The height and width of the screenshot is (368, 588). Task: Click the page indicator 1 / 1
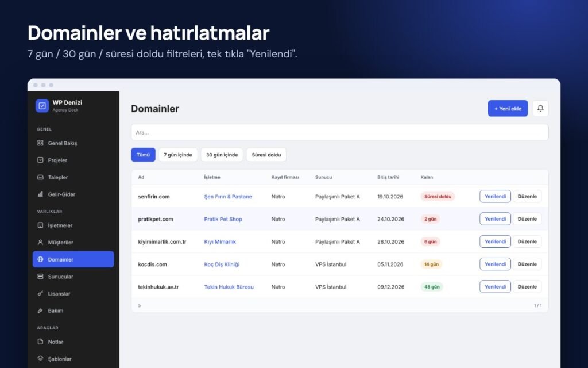click(537, 305)
